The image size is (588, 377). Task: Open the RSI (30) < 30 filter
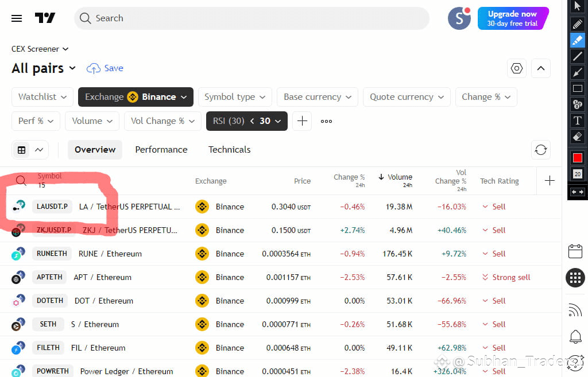[247, 121]
